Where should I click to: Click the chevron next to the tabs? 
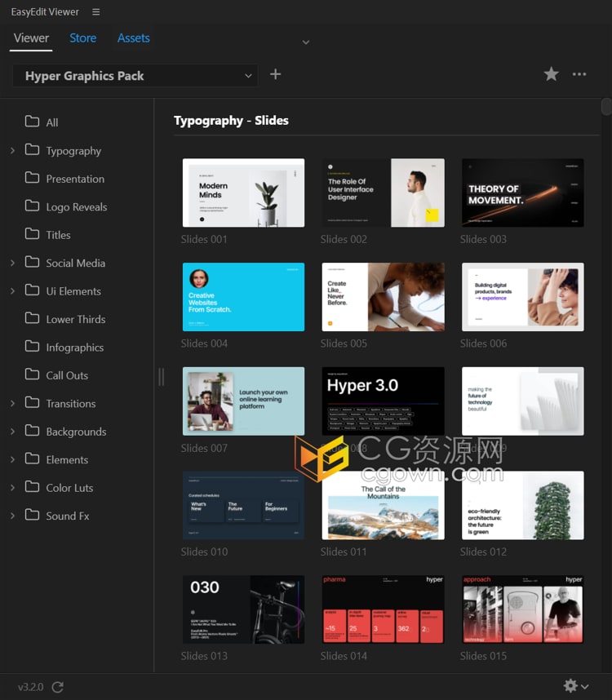pos(306,42)
